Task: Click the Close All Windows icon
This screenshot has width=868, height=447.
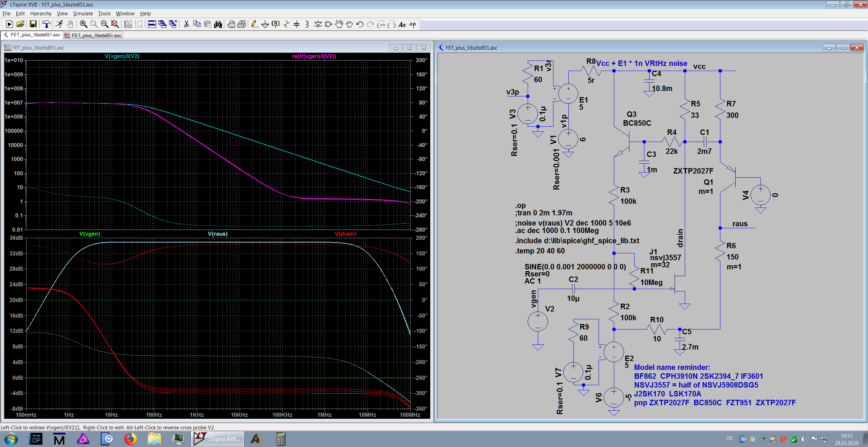Action: 173,24
